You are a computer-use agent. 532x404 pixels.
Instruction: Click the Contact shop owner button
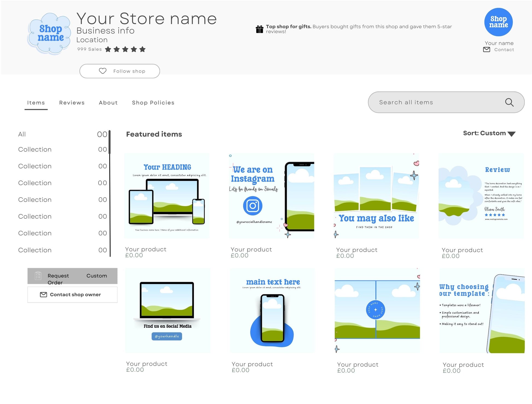click(x=72, y=294)
